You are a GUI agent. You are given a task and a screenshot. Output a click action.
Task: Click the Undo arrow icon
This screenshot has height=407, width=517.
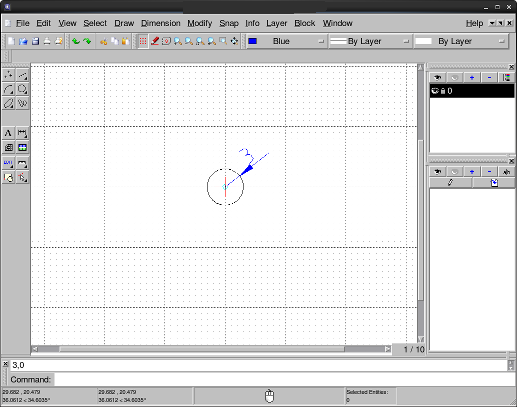[x=76, y=41]
